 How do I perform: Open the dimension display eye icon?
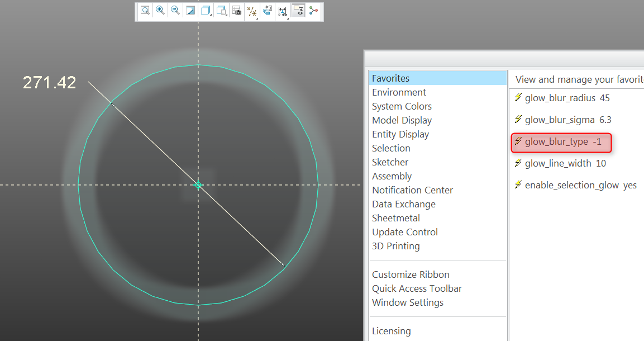[x=283, y=12]
